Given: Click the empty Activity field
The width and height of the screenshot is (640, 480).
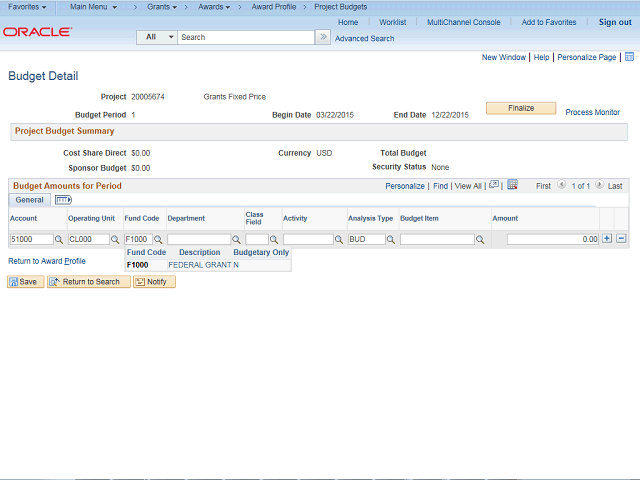Looking at the screenshot, I should pyautogui.click(x=308, y=239).
